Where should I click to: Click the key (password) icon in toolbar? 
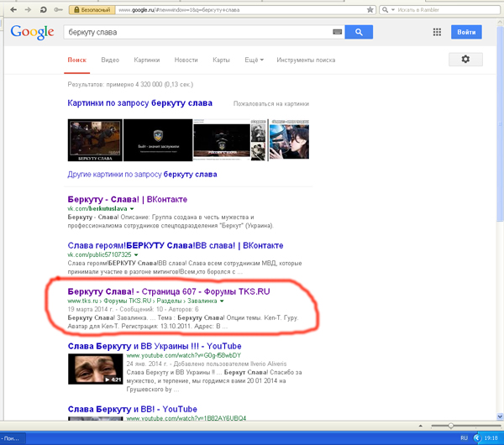(58, 9)
